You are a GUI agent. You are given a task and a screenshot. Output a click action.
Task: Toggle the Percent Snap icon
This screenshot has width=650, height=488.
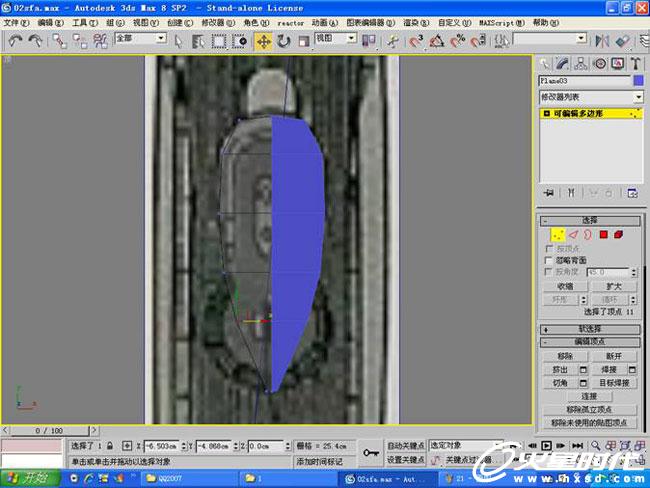pyautogui.click(x=458, y=41)
